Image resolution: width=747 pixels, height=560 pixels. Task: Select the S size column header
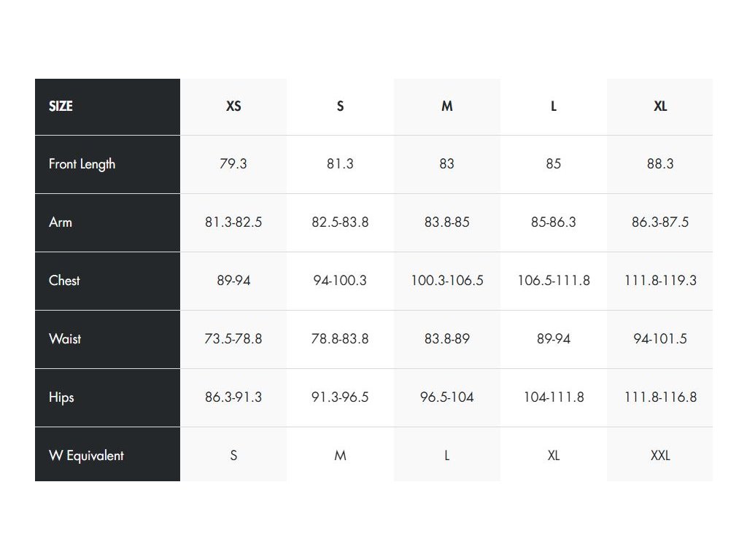point(340,106)
